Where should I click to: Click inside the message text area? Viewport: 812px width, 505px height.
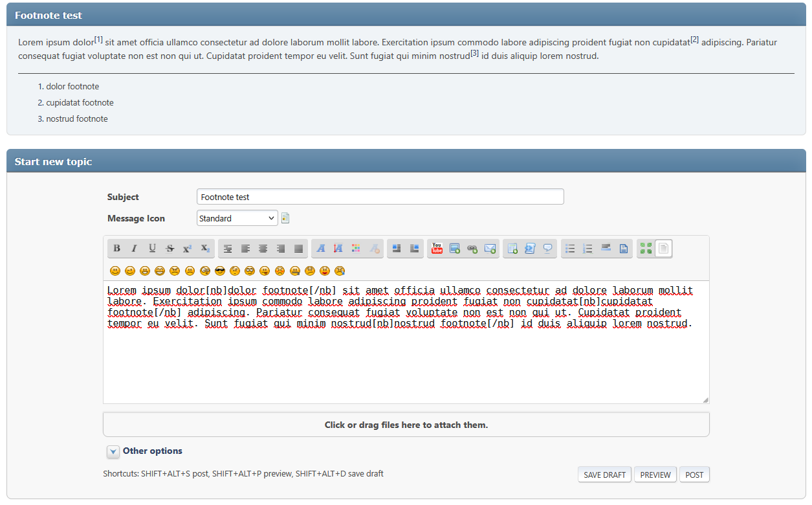[406, 342]
